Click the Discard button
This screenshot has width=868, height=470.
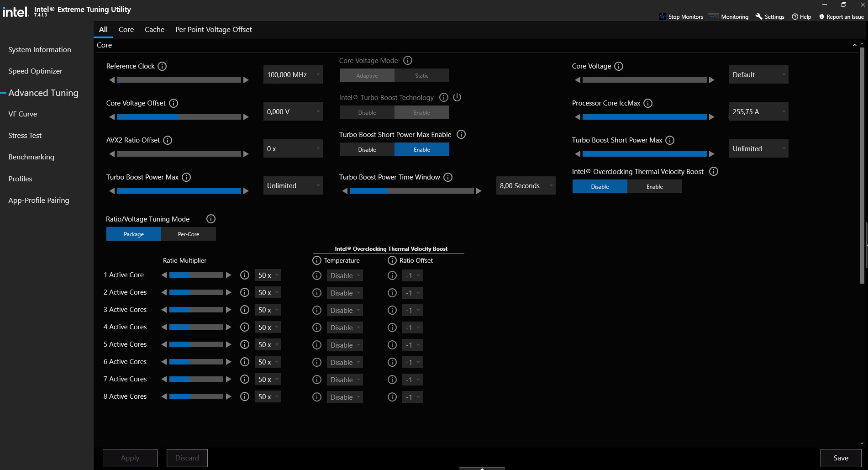(x=187, y=458)
